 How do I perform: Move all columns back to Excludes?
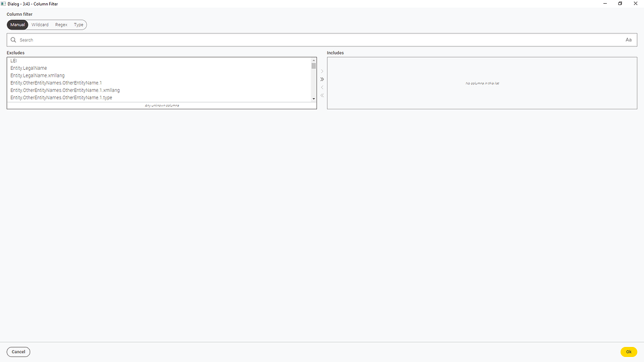coord(322,96)
